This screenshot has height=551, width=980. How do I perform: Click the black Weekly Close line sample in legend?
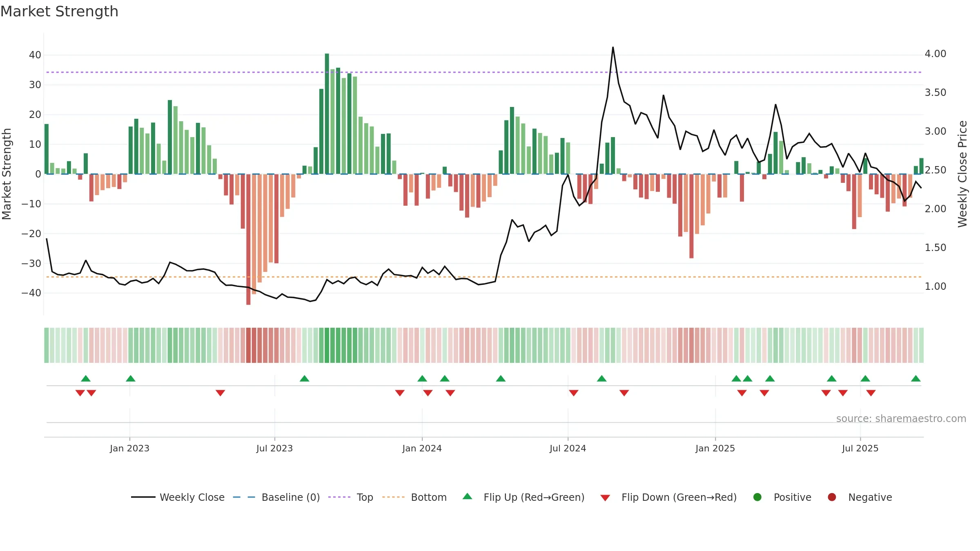click(x=143, y=497)
